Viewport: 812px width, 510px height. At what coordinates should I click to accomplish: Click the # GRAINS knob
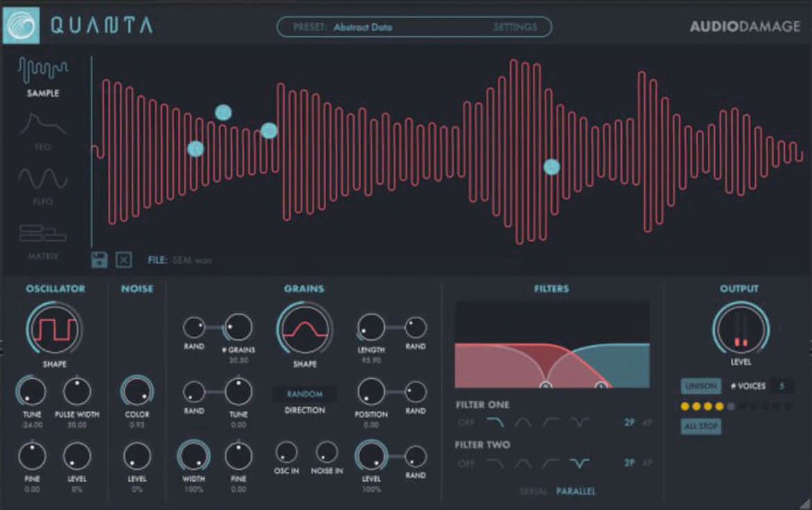[238, 328]
